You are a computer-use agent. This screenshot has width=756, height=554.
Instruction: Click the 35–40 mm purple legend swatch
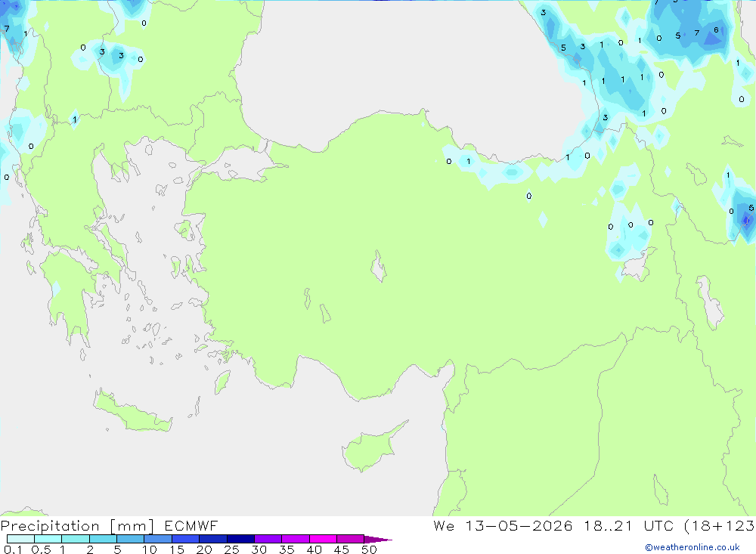tap(296, 539)
